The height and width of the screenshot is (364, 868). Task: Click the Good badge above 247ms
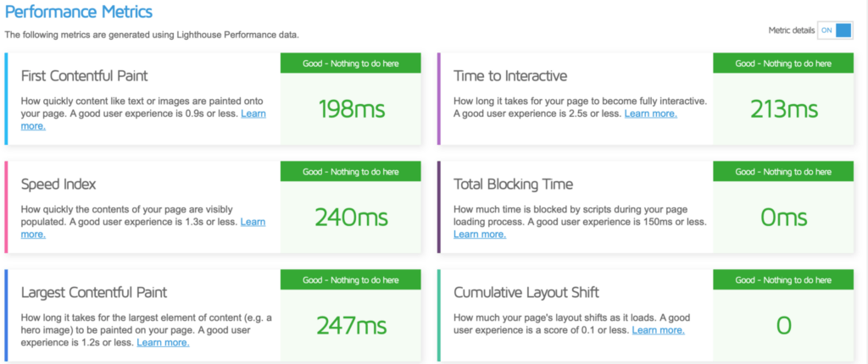[x=351, y=280]
